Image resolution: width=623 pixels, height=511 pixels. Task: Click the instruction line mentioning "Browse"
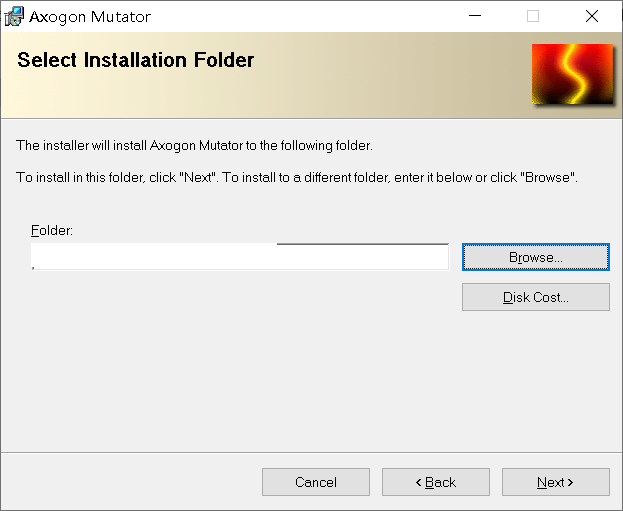pos(297,177)
